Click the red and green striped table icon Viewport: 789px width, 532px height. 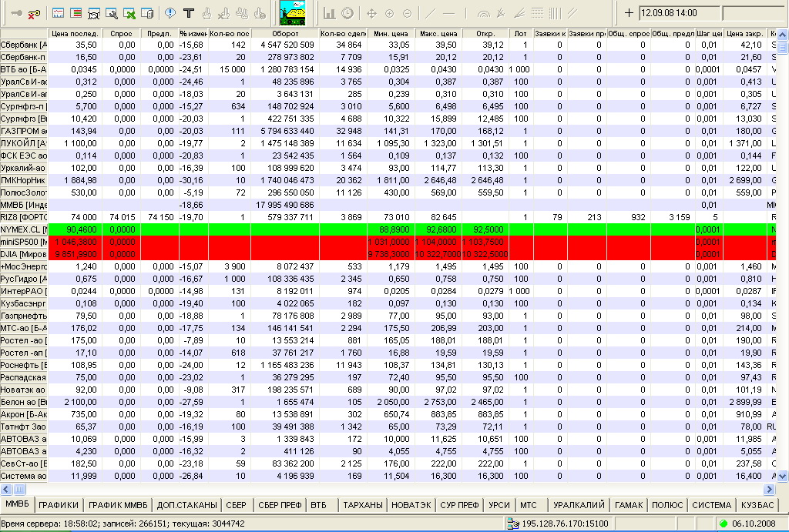pos(76,14)
